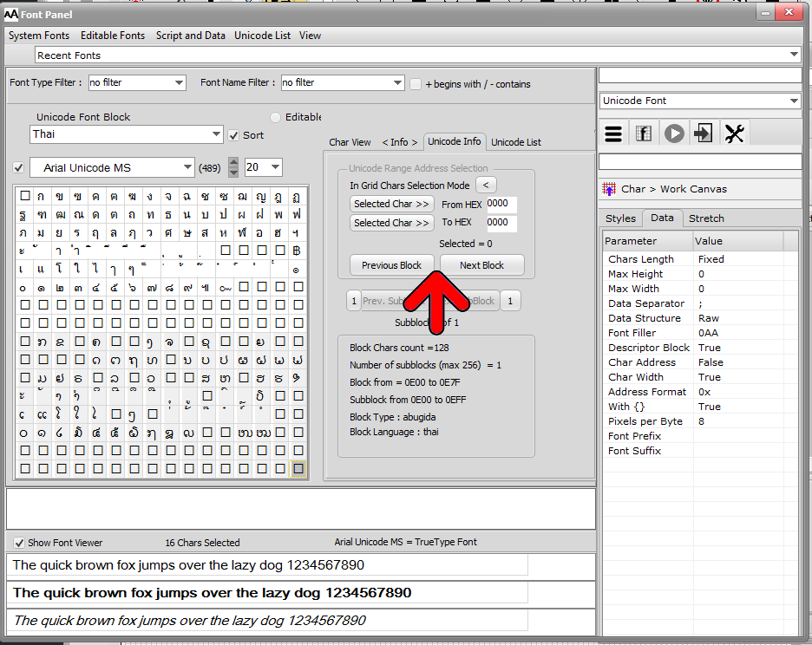Switch to the Unicode List tab
This screenshot has width=812, height=645.
[x=516, y=142]
